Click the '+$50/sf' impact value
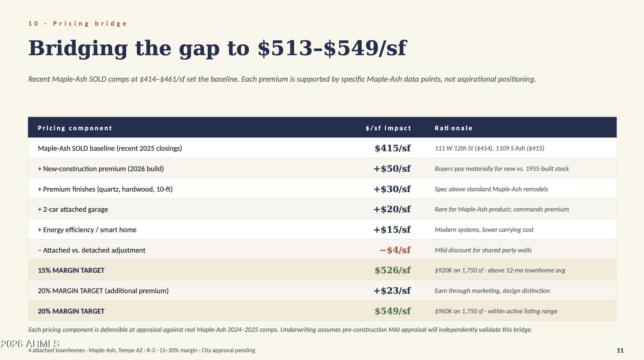The height and width of the screenshot is (360, 644). (x=392, y=169)
